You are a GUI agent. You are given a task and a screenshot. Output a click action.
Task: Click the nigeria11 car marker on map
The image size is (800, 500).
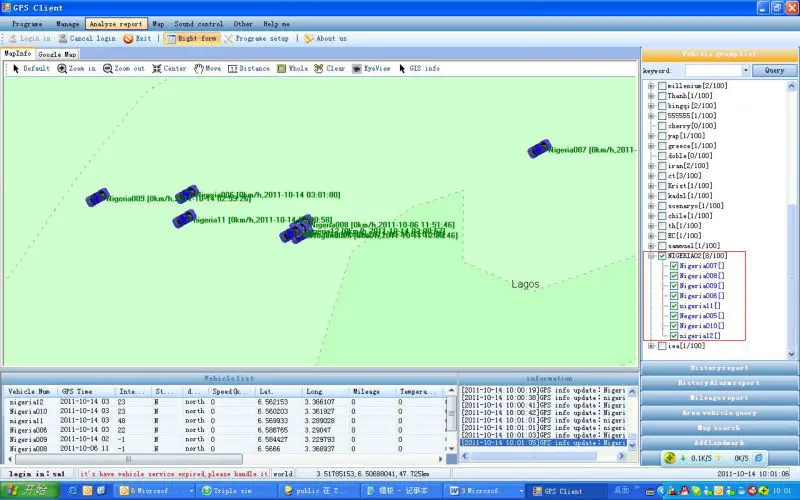coord(184,218)
